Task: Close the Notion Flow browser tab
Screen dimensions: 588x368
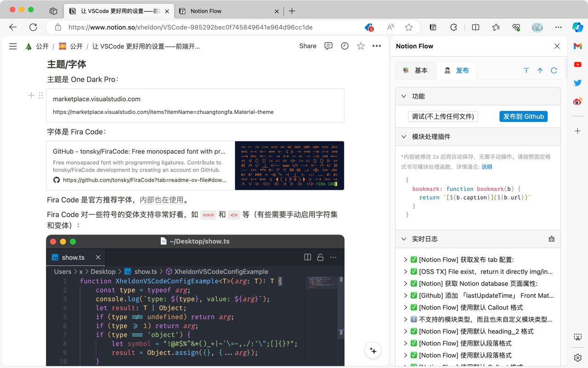Action: tap(276, 11)
